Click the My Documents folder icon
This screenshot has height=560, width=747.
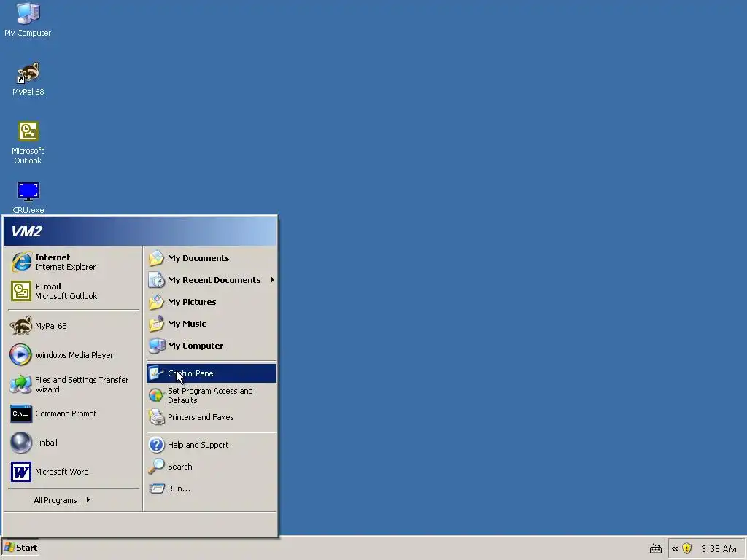(156, 258)
